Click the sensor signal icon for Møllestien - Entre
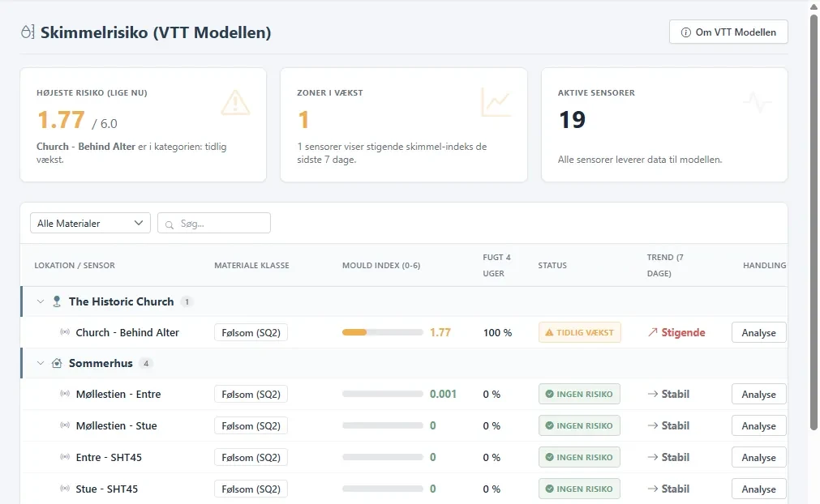820x504 pixels. click(65, 394)
